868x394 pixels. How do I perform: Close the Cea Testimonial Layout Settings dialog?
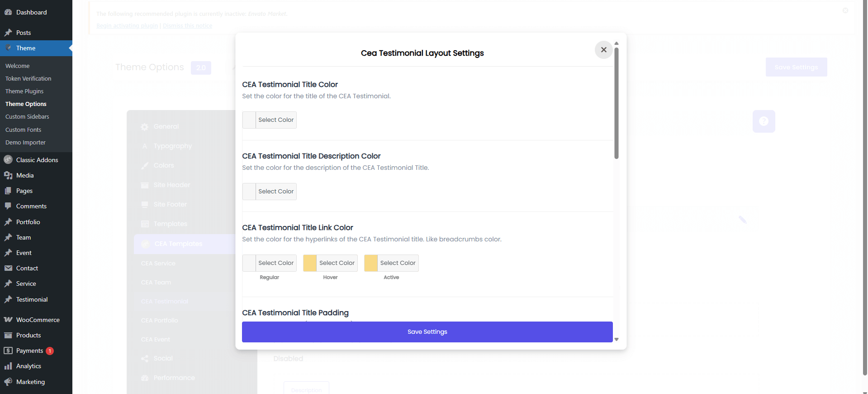click(x=603, y=50)
